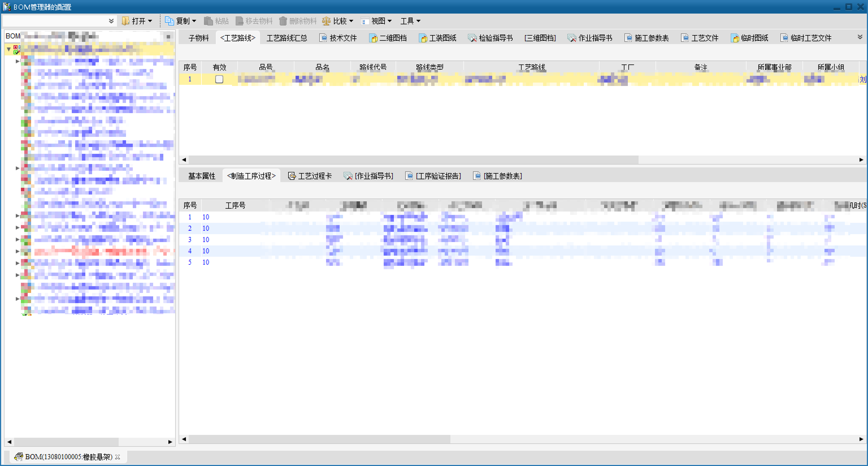Click the [工序验证报告] tab icon
This screenshot has height=466, width=868.
[x=409, y=176]
